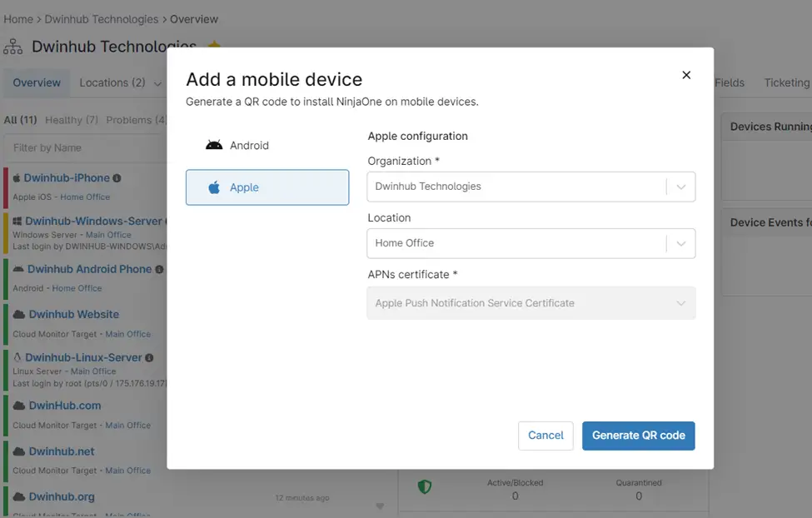
Task: Open Dwinhub Website monitor
Action: tap(74, 315)
